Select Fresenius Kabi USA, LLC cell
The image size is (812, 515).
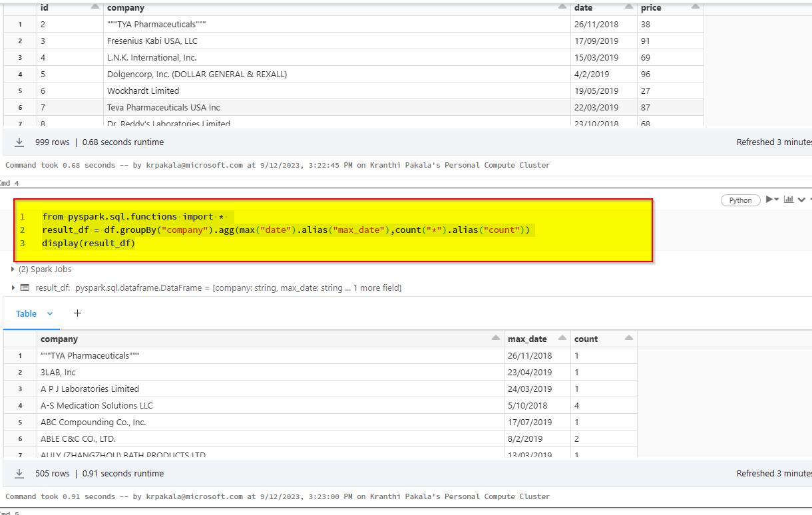click(337, 41)
